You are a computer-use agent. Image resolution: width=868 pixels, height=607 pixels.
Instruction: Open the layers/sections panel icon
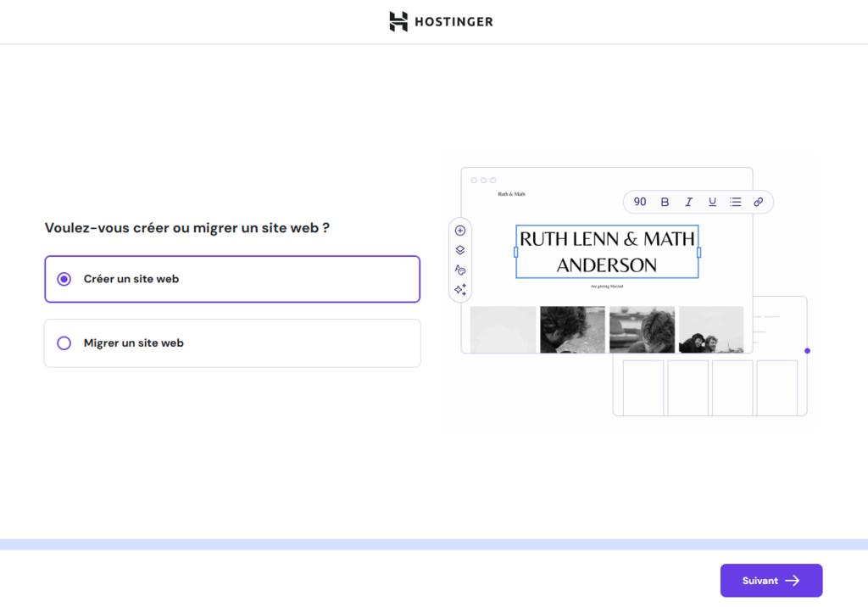pos(459,249)
